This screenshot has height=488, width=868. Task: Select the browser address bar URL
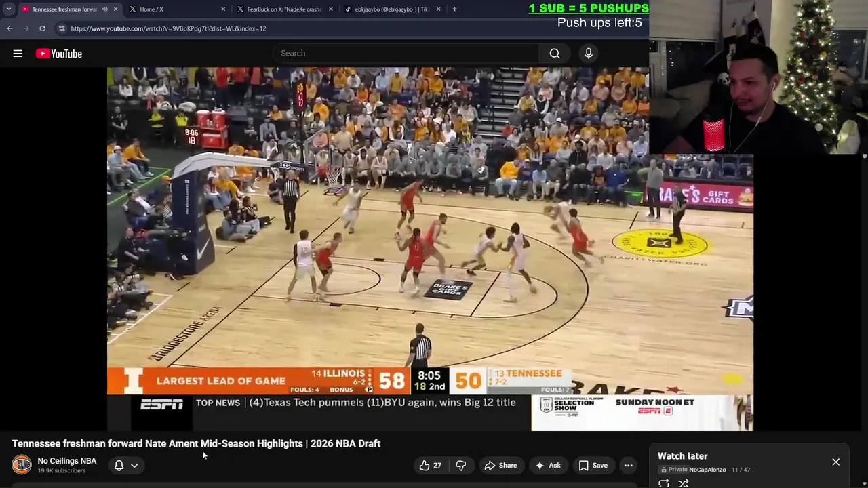click(168, 28)
